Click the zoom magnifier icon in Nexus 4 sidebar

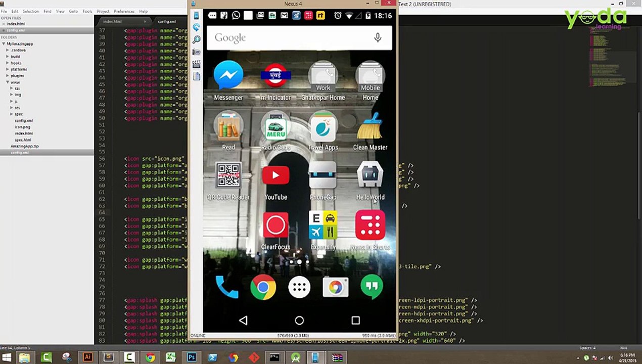point(196,39)
